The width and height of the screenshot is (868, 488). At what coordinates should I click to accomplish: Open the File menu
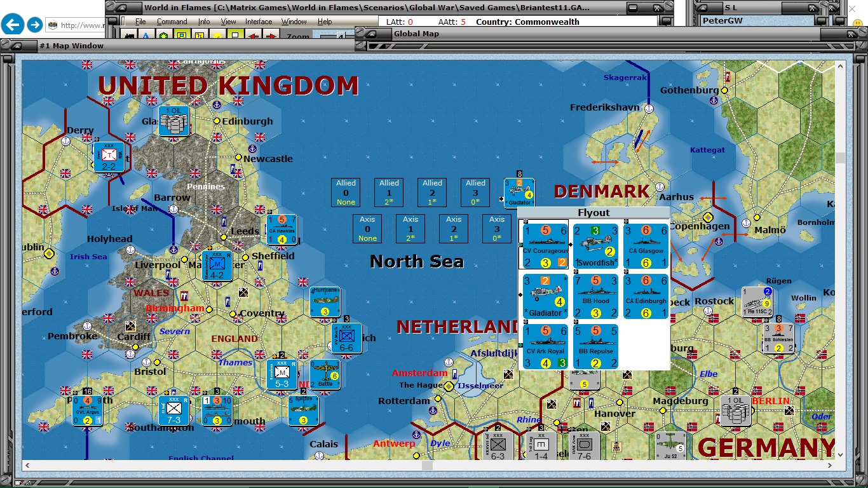click(x=140, y=22)
